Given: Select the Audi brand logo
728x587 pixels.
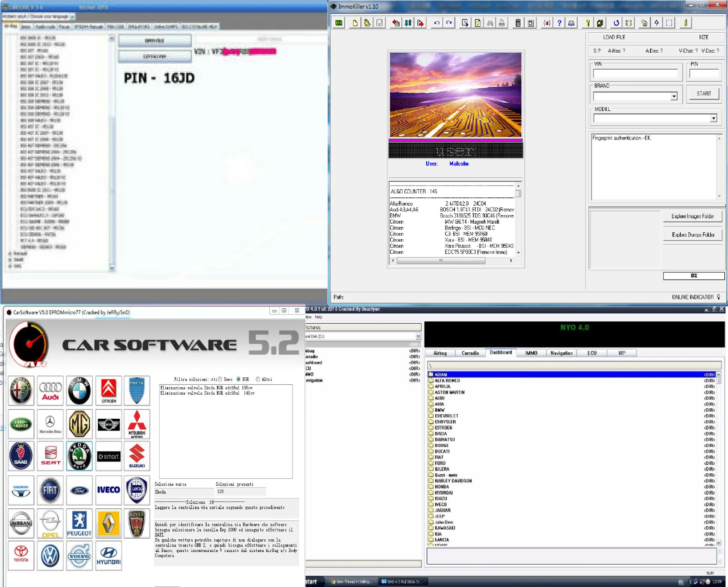Looking at the screenshot, I should point(50,391).
